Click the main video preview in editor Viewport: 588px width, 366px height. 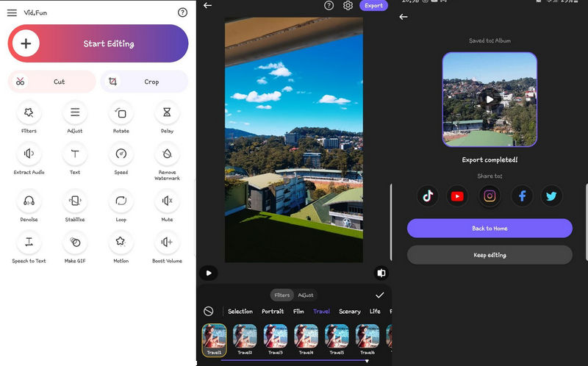pos(293,140)
